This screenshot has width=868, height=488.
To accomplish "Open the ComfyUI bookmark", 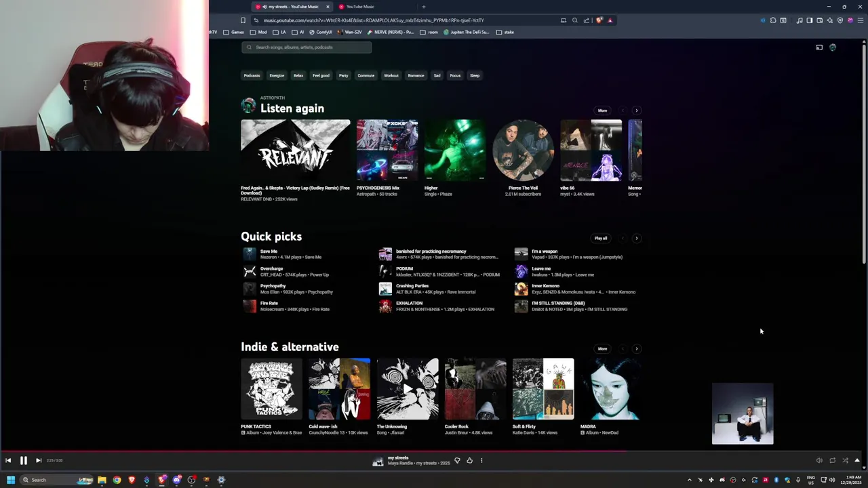I will pyautogui.click(x=321, y=32).
